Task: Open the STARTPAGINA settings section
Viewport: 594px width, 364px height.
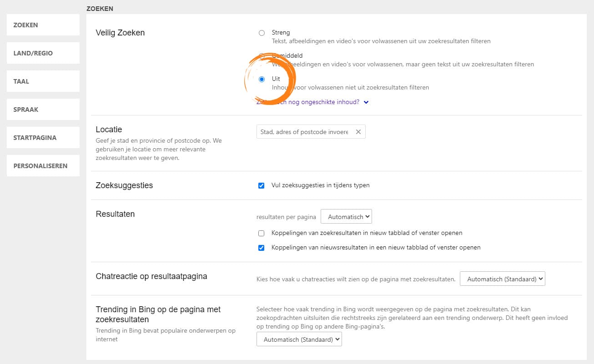Action: 43,137
